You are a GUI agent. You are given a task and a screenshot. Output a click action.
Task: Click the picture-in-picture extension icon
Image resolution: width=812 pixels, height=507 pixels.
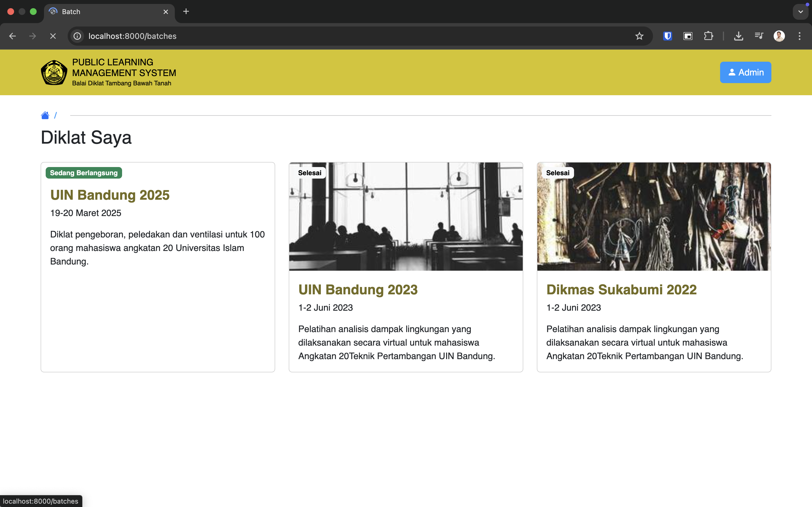pyautogui.click(x=688, y=36)
